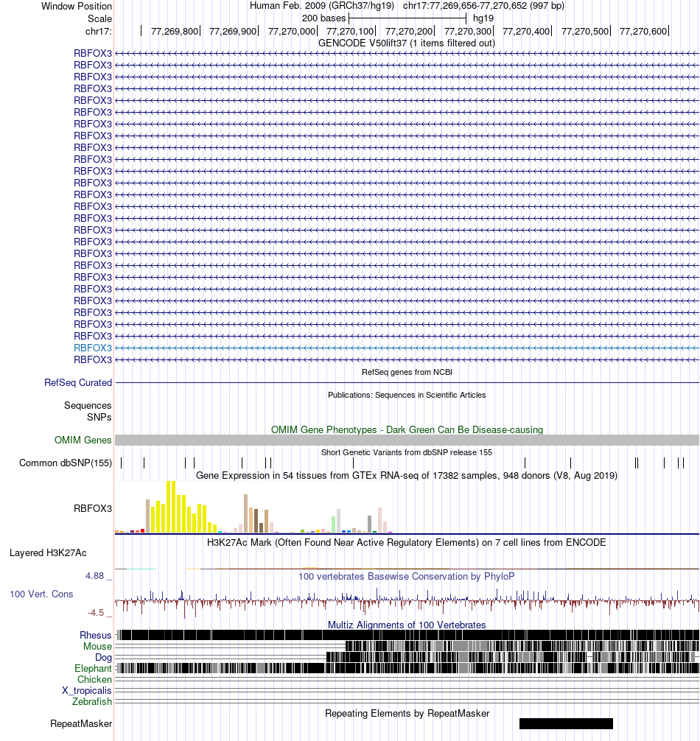This screenshot has width=700, height=741.
Task: Click the Common dbSNP(155) track label
Action: coord(66,463)
